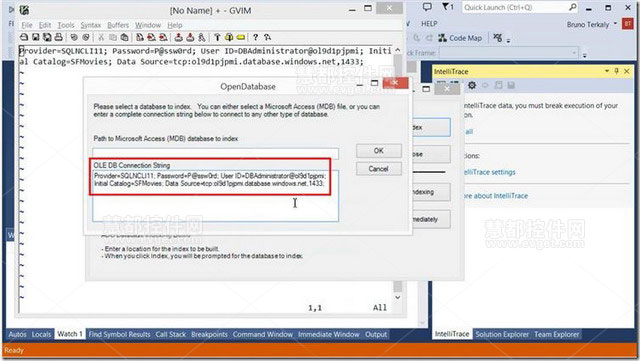This screenshot has width=640, height=361.
Task: Click the Open file icon in GVIM toolbar
Action: [x=24, y=37]
